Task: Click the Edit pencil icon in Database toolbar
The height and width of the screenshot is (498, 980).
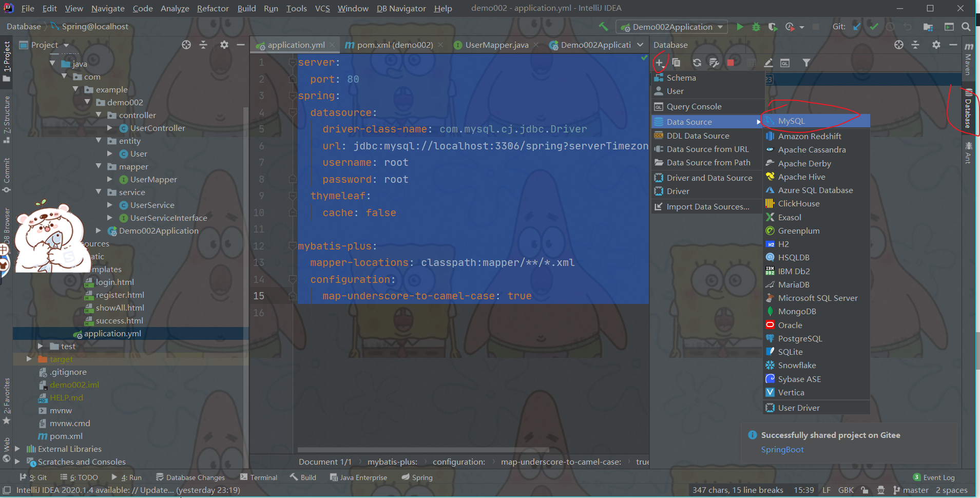Action: [768, 63]
